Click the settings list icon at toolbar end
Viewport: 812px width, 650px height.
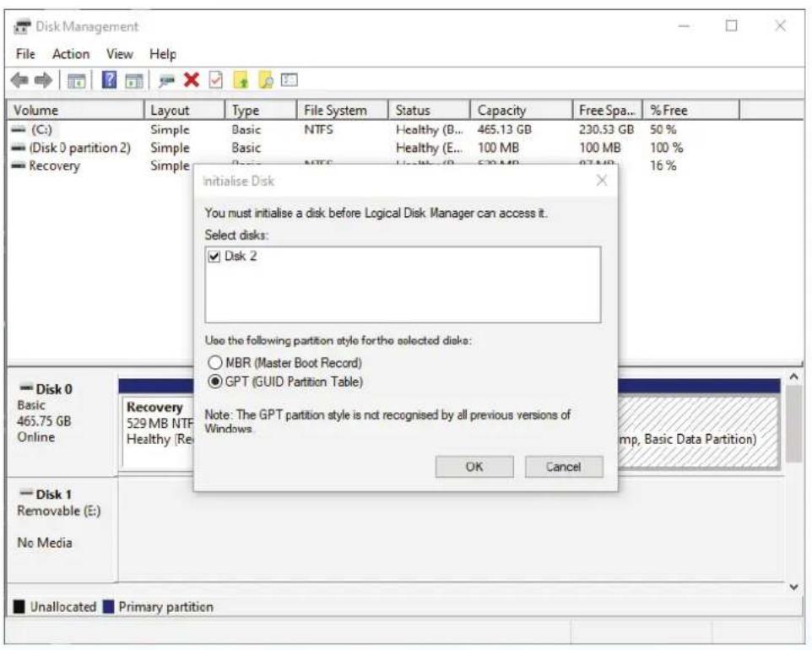click(289, 79)
